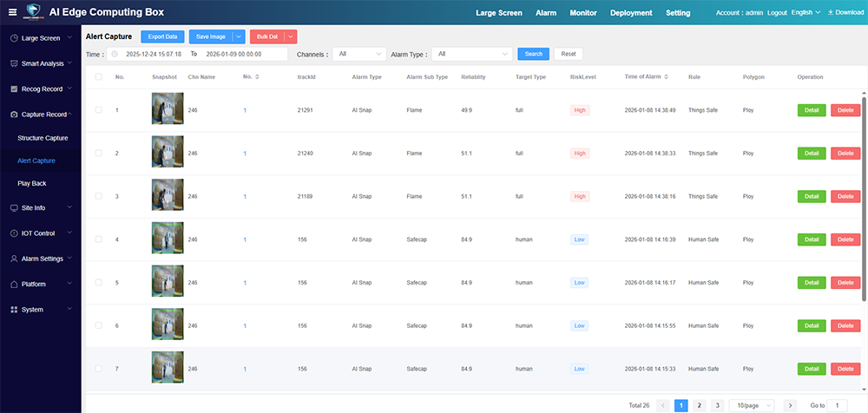The width and height of the screenshot is (868, 413).
Task: Click the Large Screen sidebar icon
Action: click(x=13, y=39)
